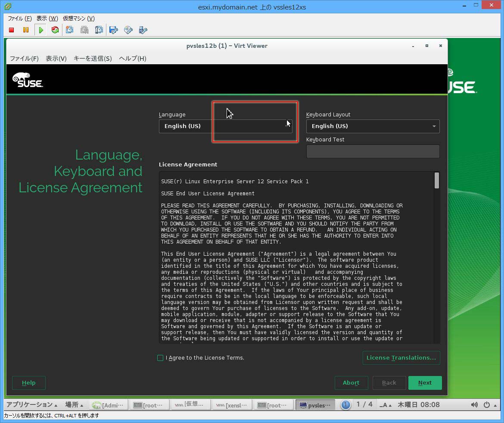Open the input method A indicator
The height and width of the screenshot is (423, 504).
click(x=385, y=404)
